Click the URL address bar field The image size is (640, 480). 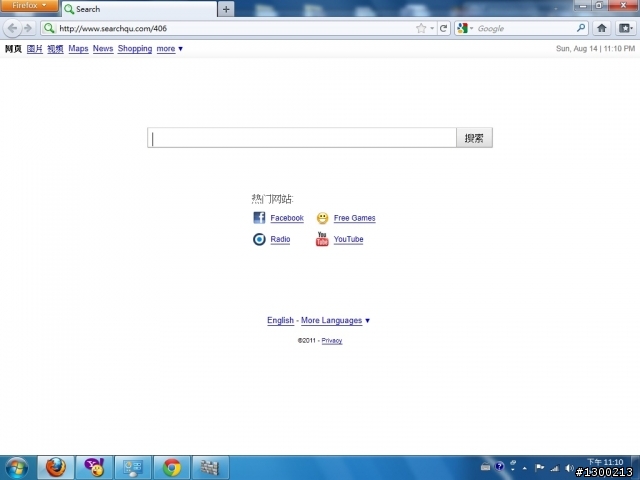click(x=235, y=28)
